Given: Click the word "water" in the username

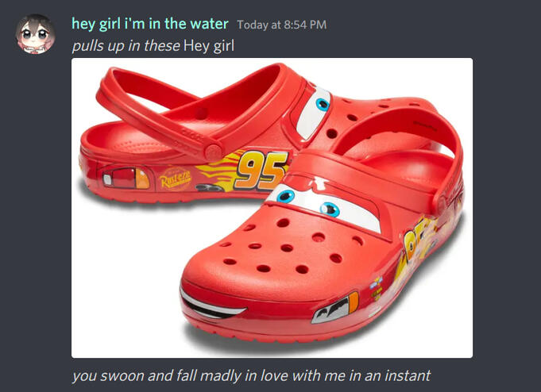Looking at the screenshot, I should coord(209,24).
